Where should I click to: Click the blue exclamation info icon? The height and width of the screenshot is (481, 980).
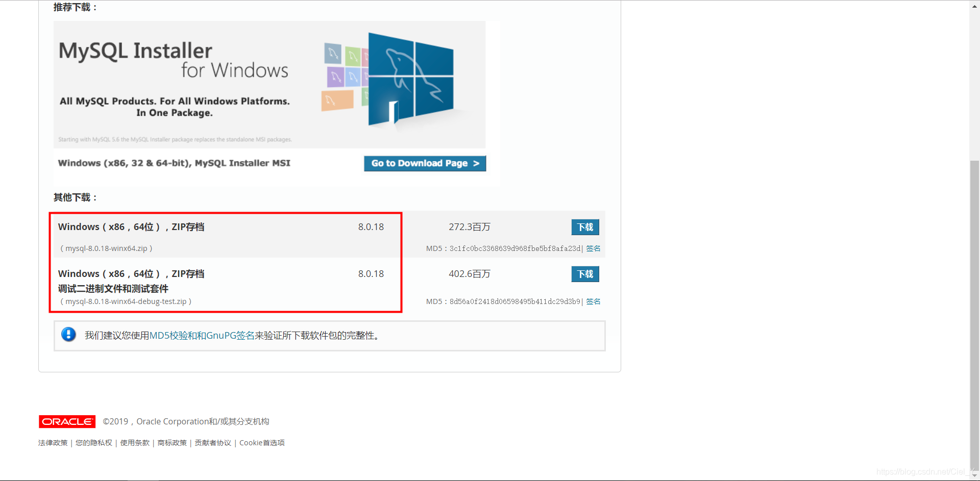[x=68, y=335]
